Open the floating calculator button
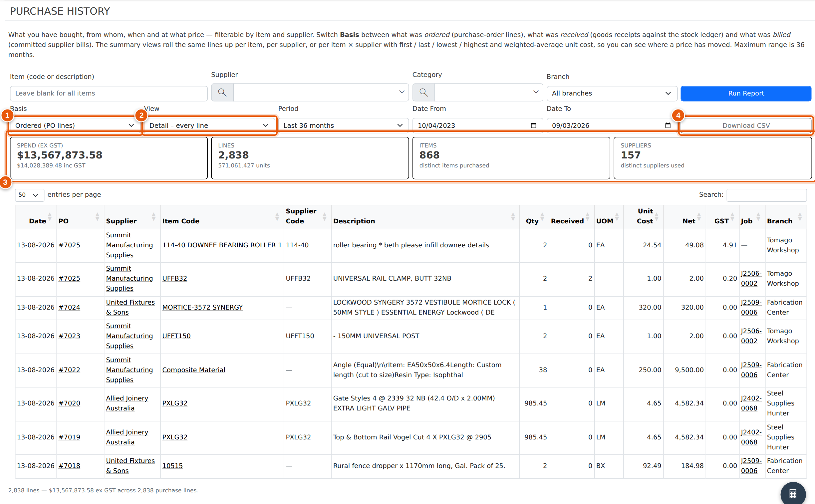This screenshot has height=504, width=815. pos(793,494)
